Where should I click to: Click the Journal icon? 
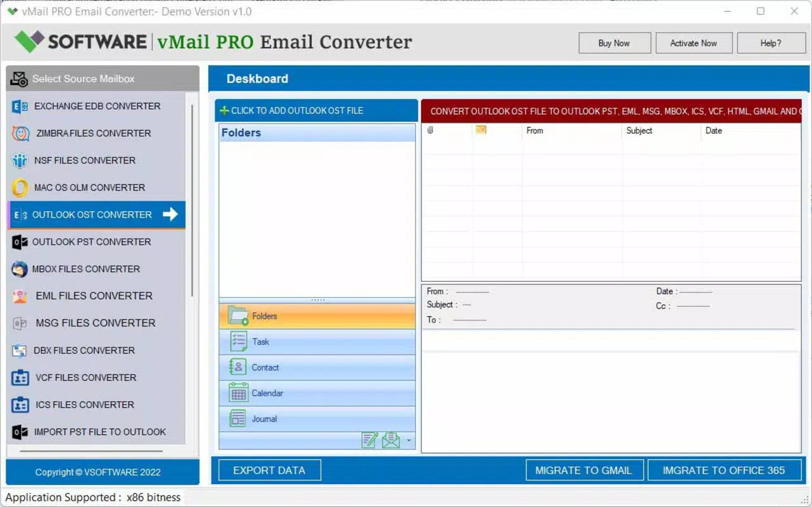point(238,418)
